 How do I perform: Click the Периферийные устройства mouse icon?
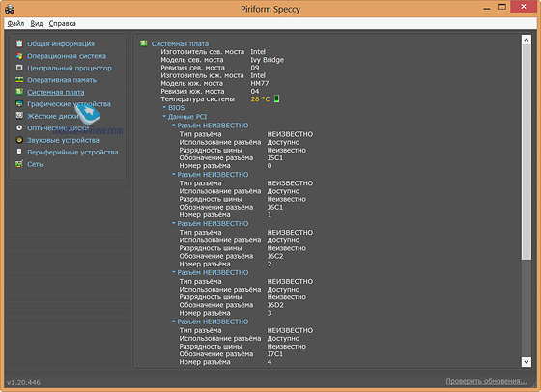click(19, 152)
